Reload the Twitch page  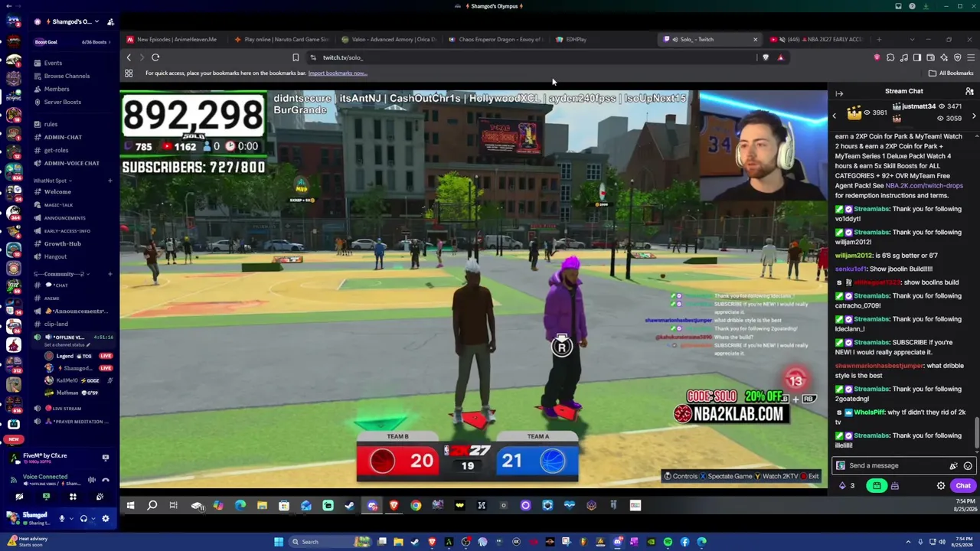pos(155,57)
